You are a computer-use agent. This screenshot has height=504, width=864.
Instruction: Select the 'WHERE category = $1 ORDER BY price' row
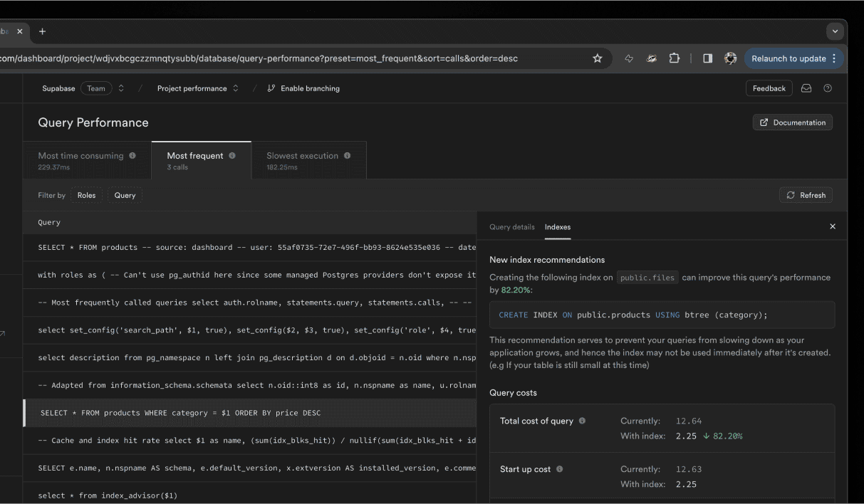pos(250,413)
